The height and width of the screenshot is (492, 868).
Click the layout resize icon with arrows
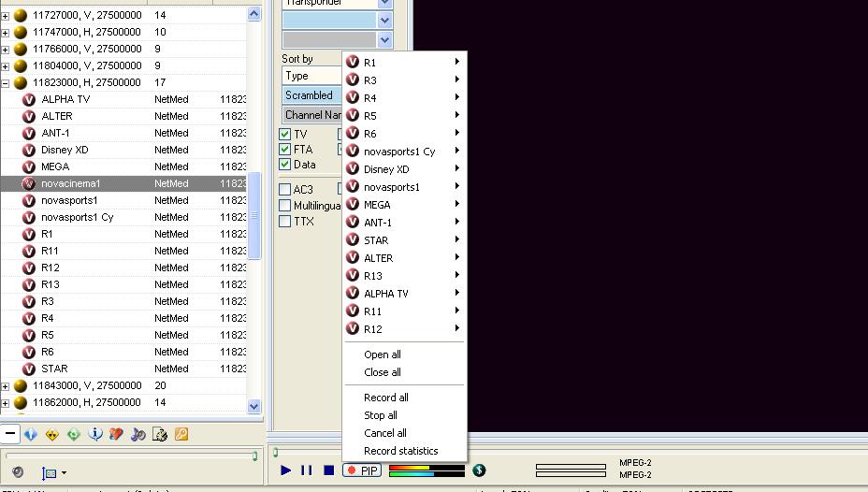click(49, 472)
